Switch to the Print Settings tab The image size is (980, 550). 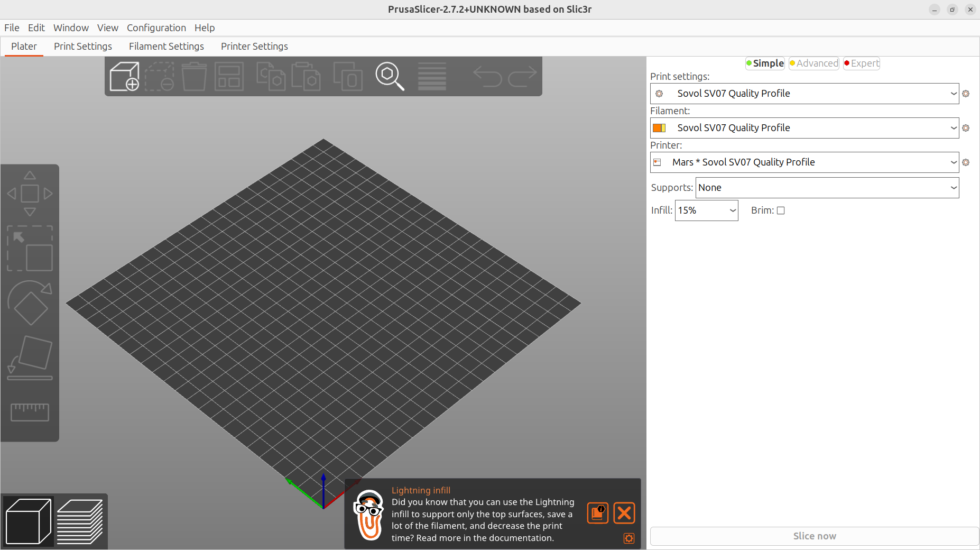click(x=83, y=47)
